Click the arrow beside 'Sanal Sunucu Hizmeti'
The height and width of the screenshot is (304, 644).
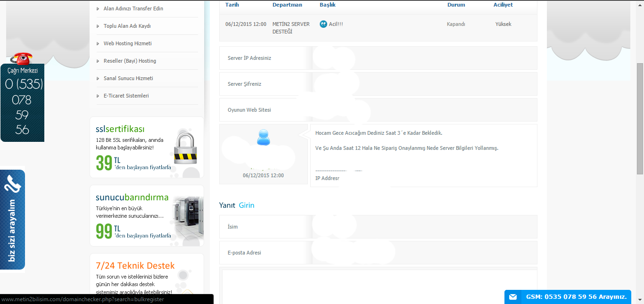point(98,78)
